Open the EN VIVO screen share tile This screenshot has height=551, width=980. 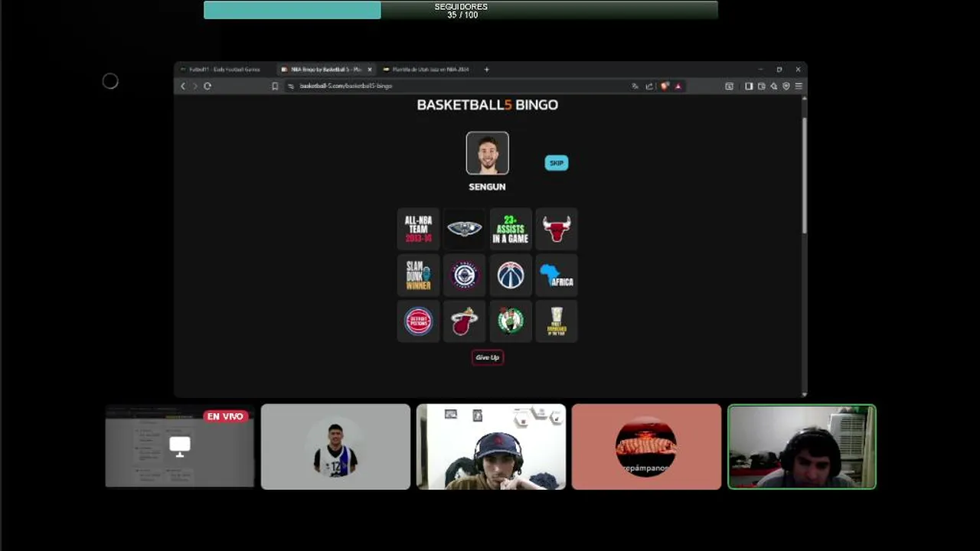pos(180,447)
